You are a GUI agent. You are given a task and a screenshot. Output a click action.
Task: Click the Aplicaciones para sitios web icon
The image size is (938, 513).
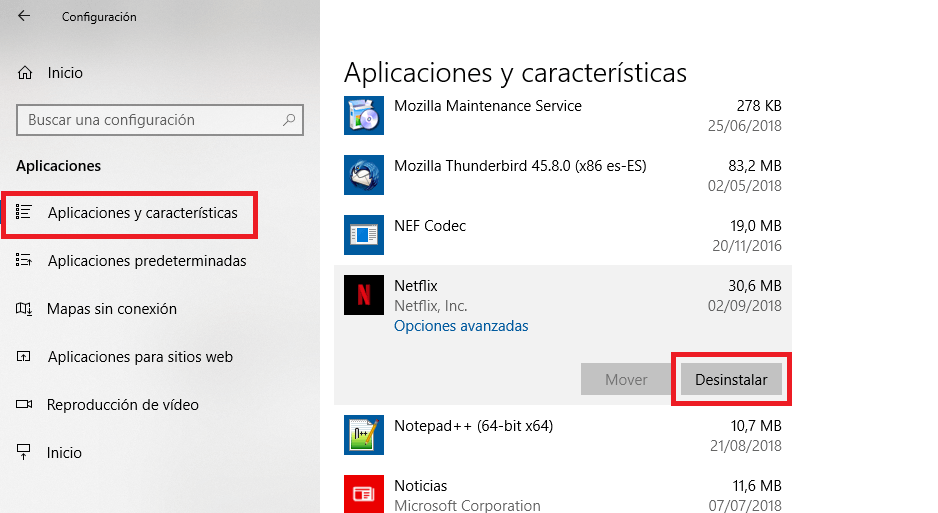(23, 356)
